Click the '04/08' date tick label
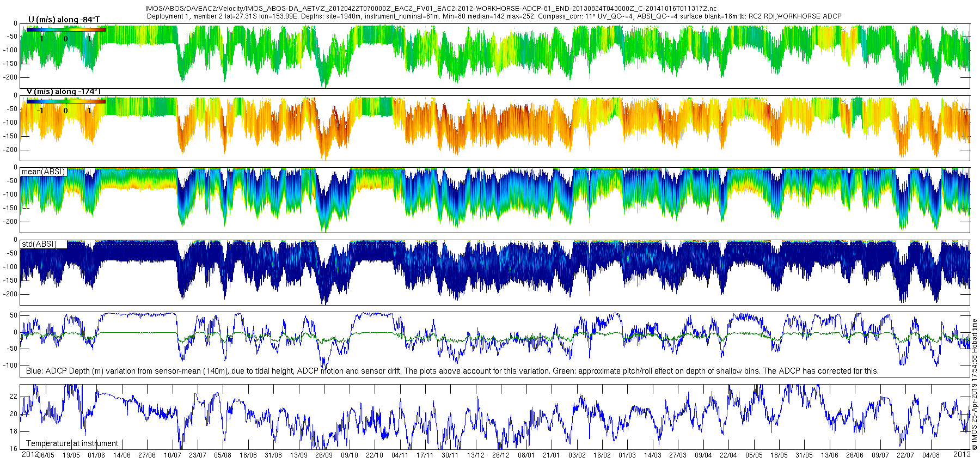Image resolution: width=980 pixels, height=463 pixels. [x=931, y=455]
